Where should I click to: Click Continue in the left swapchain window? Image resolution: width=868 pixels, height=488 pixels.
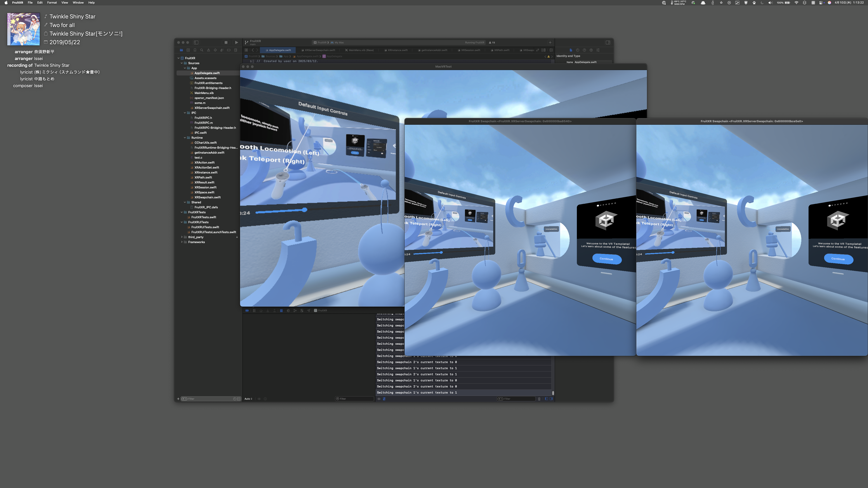pyautogui.click(x=606, y=259)
